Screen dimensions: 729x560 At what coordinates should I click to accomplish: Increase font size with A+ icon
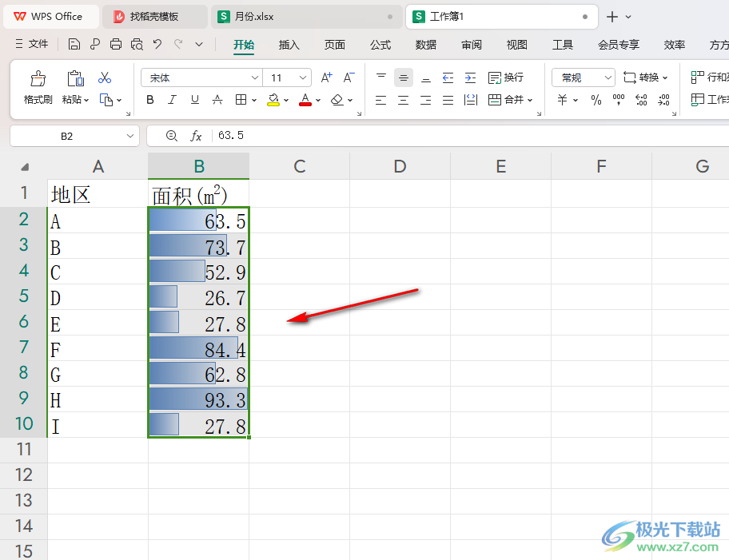point(326,77)
